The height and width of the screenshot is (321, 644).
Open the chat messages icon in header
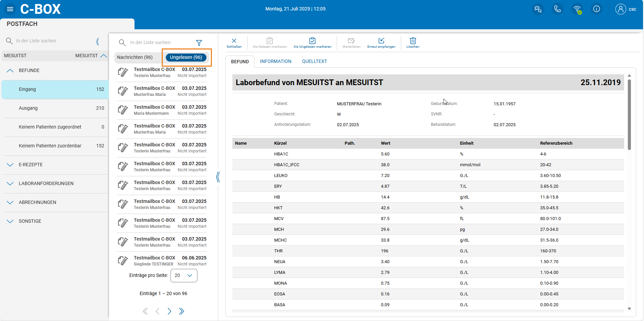click(538, 9)
